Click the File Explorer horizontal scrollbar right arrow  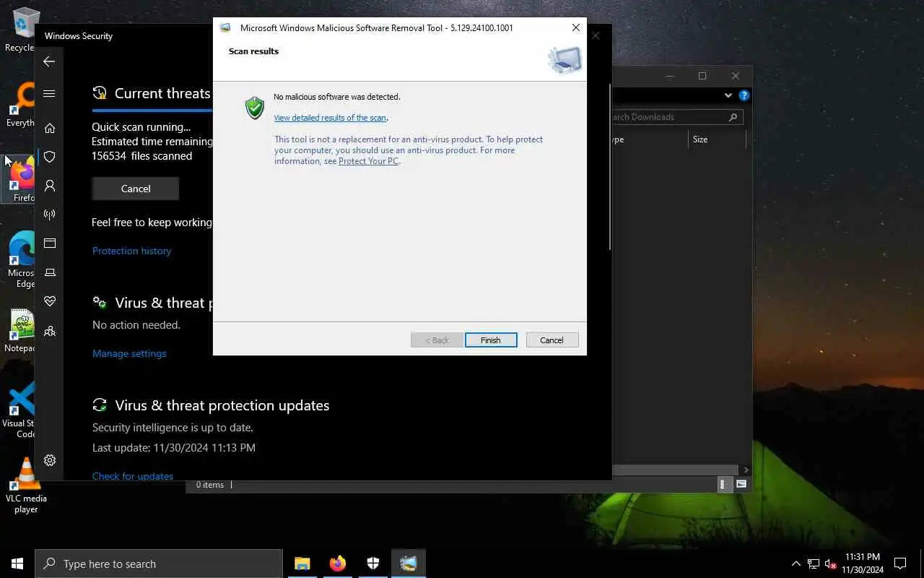coord(746,470)
